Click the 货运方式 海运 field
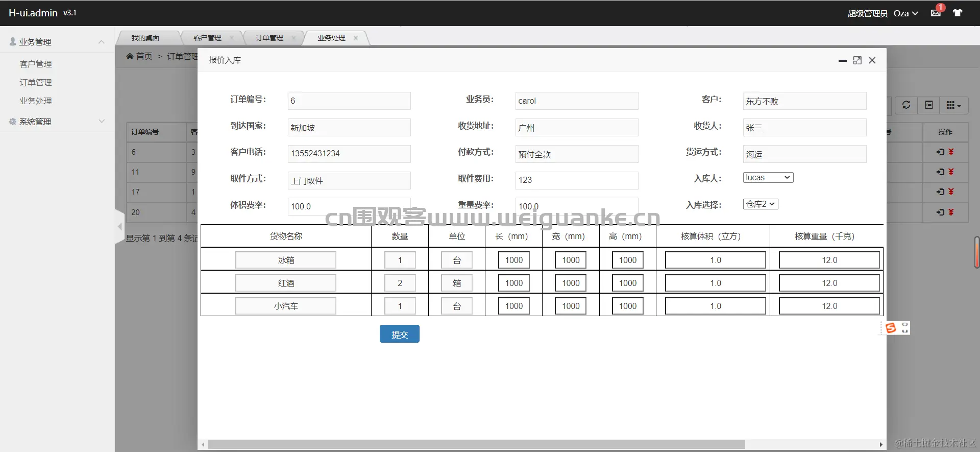980x452 pixels. [805, 154]
